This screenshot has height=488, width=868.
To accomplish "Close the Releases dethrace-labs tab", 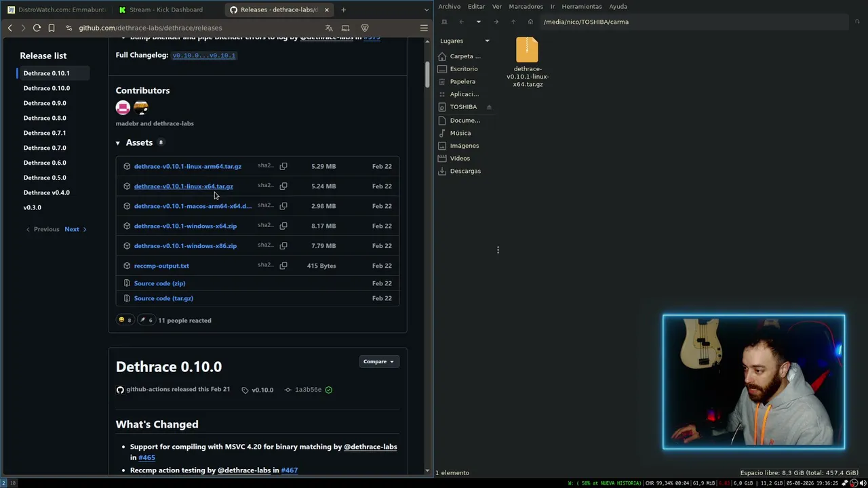I will point(327,9).
